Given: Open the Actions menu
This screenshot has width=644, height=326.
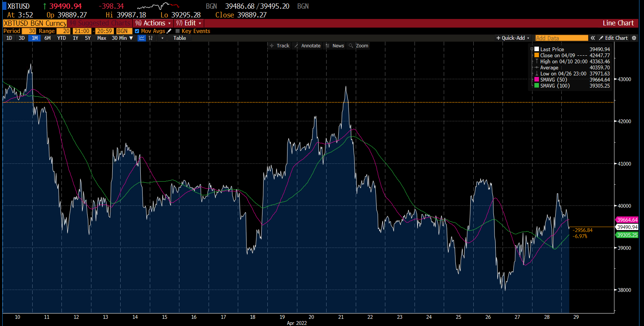Looking at the screenshot, I should pos(153,23).
